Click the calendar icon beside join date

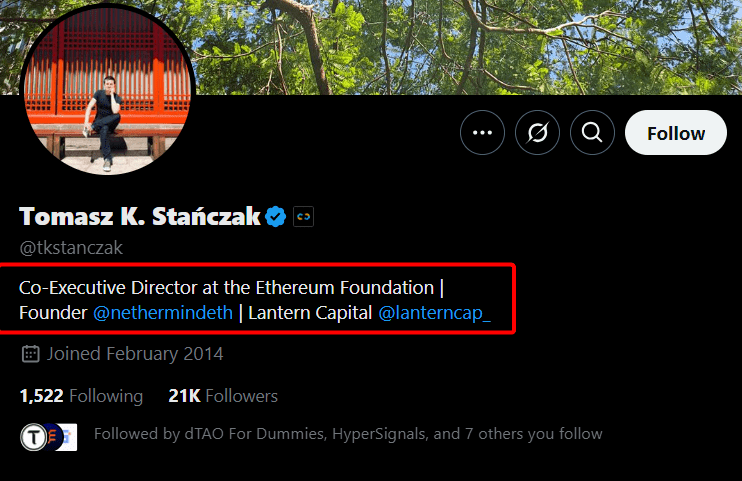coord(30,353)
